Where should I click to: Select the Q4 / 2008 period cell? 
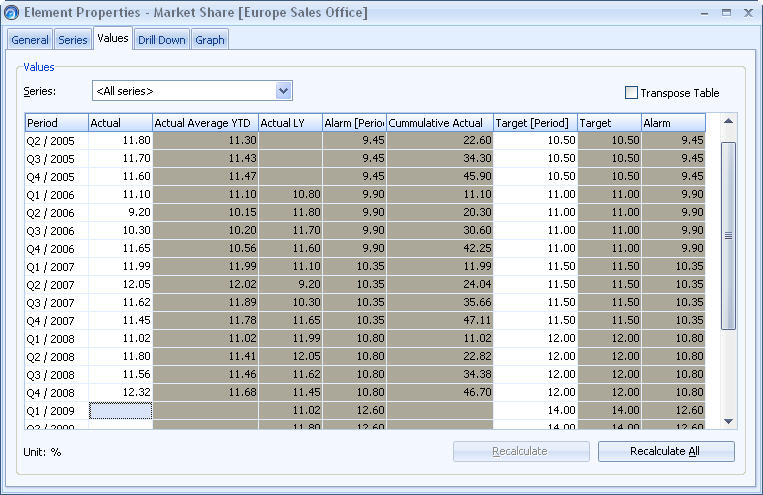coord(56,393)
